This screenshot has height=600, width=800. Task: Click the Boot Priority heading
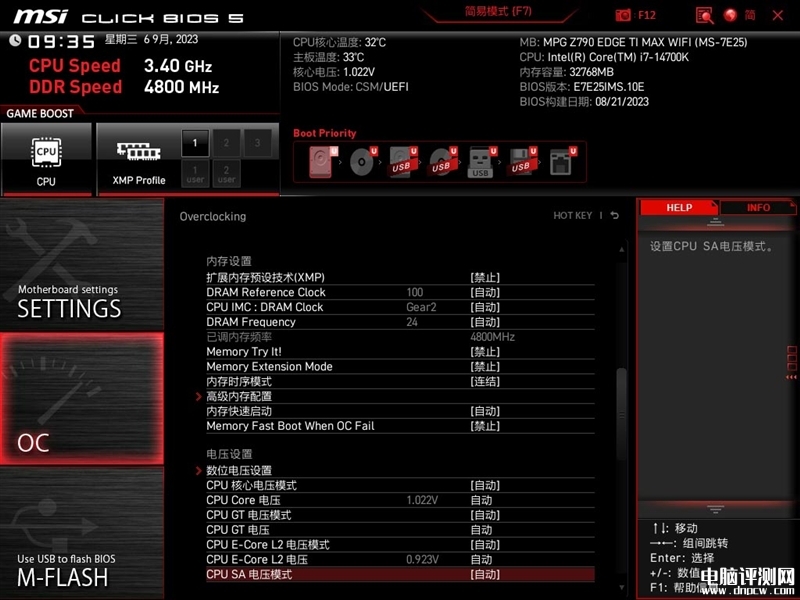click(x=324, y=133)
